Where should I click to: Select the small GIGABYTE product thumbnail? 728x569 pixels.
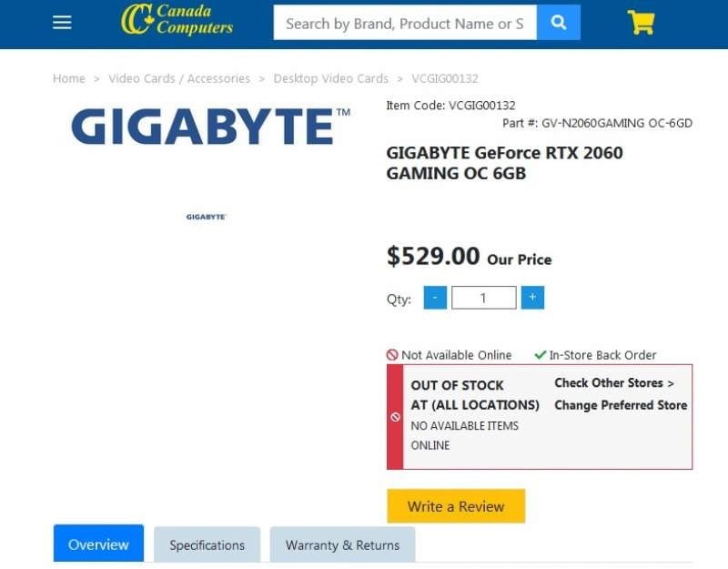coord(206,217)
